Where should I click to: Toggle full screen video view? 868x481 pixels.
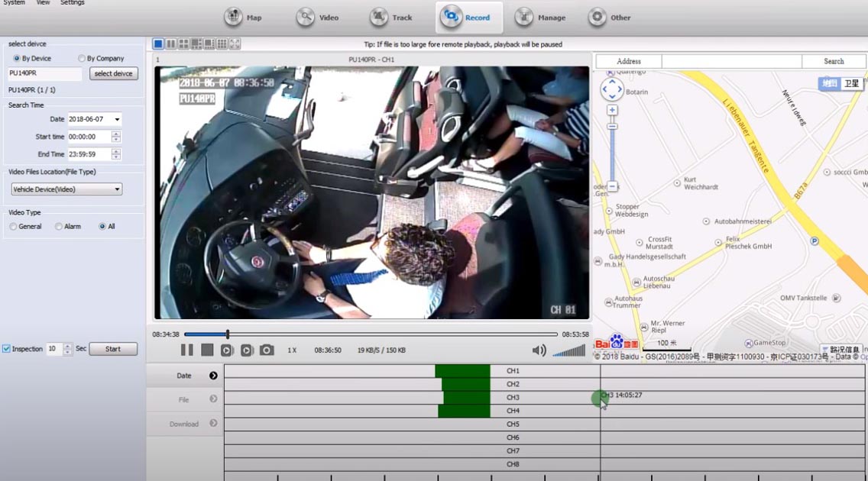(x=235, y=44)
